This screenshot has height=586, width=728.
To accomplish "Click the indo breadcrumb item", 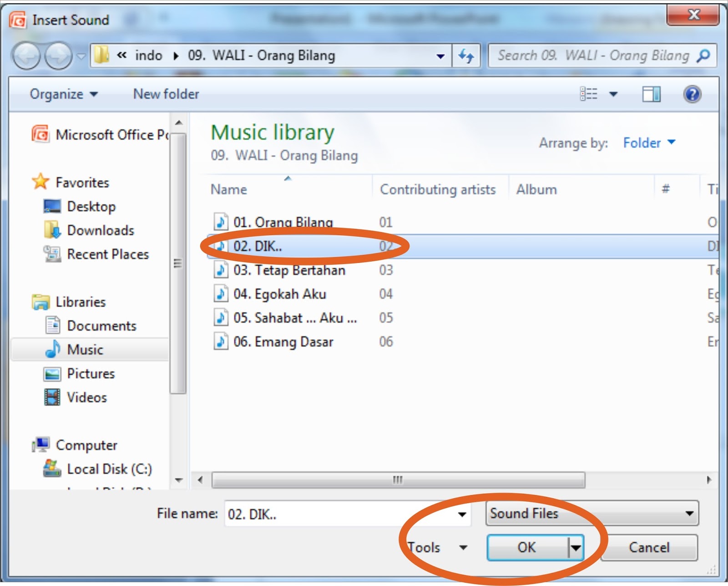I will tap(149, 55).
